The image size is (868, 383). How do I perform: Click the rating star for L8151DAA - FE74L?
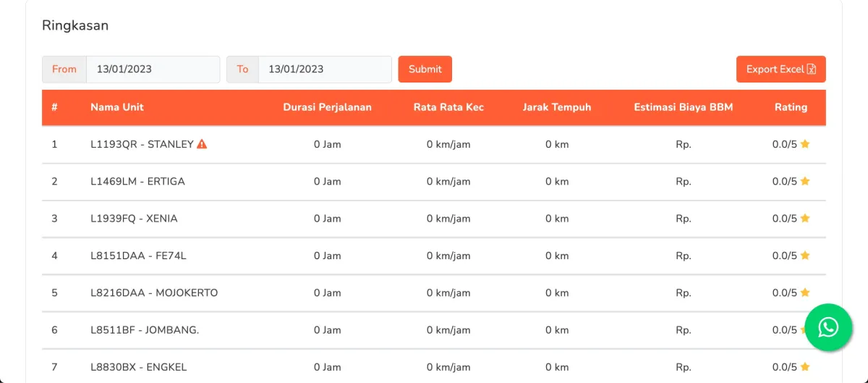pos(805,256)
